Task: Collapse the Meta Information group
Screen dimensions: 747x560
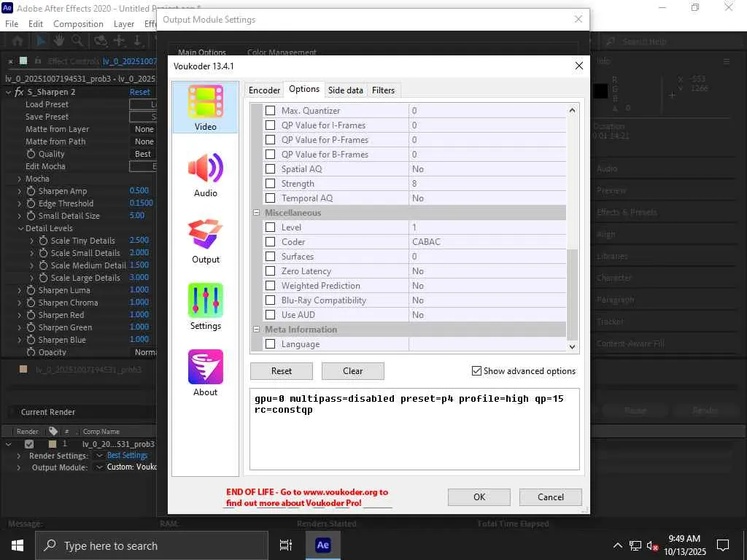Action: coord(256,329)
